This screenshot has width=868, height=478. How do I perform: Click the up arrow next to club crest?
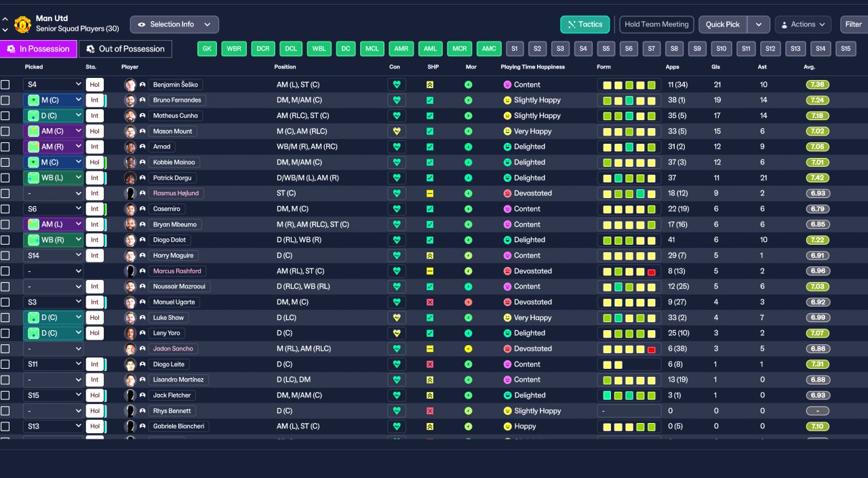(x=5, y=19)
